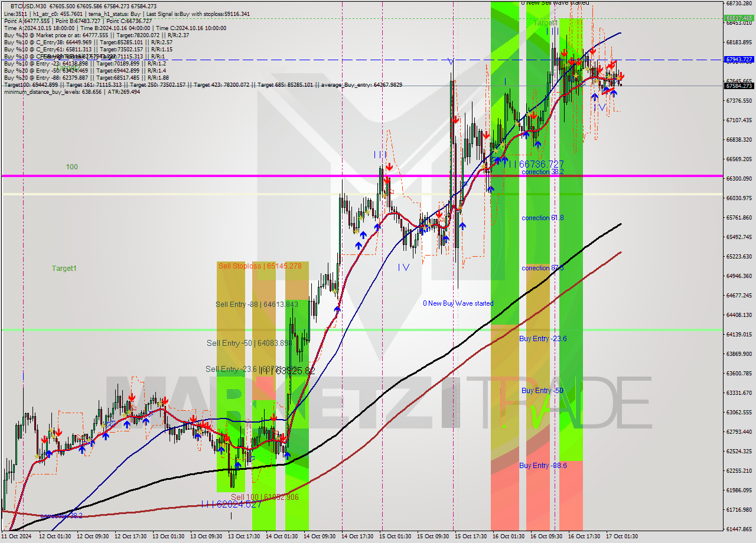The image size is (756, 543).
Task: Click the green '100' level label
Action: pos(71,167)
